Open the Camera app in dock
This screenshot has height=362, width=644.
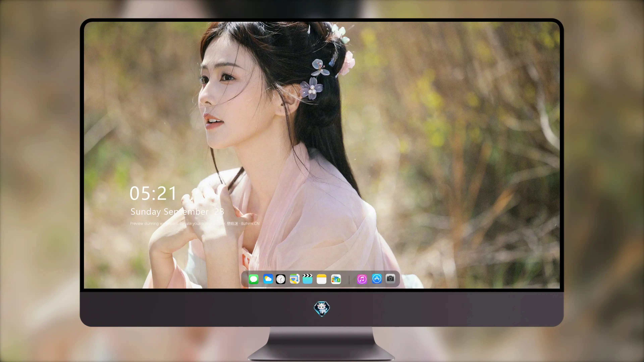(x=390, y=279)
